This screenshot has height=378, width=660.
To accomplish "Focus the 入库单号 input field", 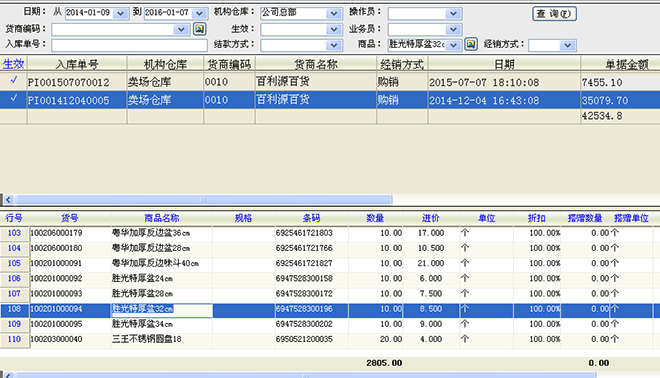I will pos(129,45).
